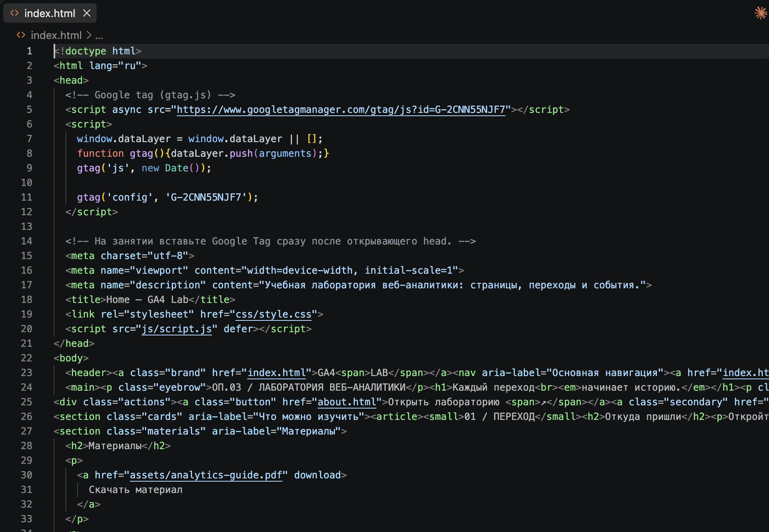The width and height of the screenshot is (769, 532).
Task: Click line number 1 in the gutter
Action: [29, 51]
